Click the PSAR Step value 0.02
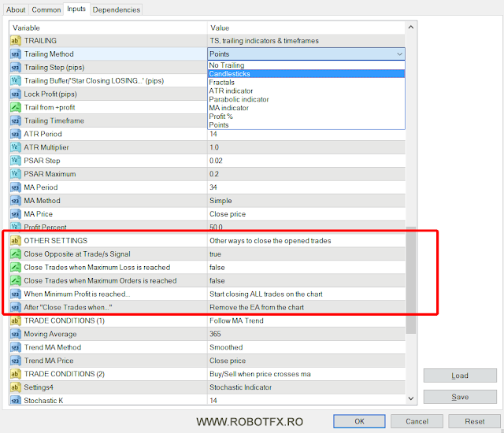This screenshot has height=433, width=504. tap(216, 161)
